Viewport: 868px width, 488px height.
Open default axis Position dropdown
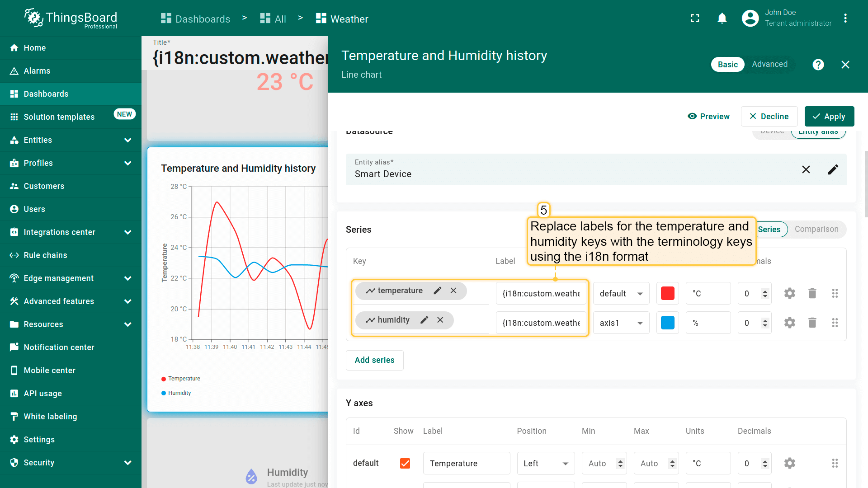tap(545, 463)
